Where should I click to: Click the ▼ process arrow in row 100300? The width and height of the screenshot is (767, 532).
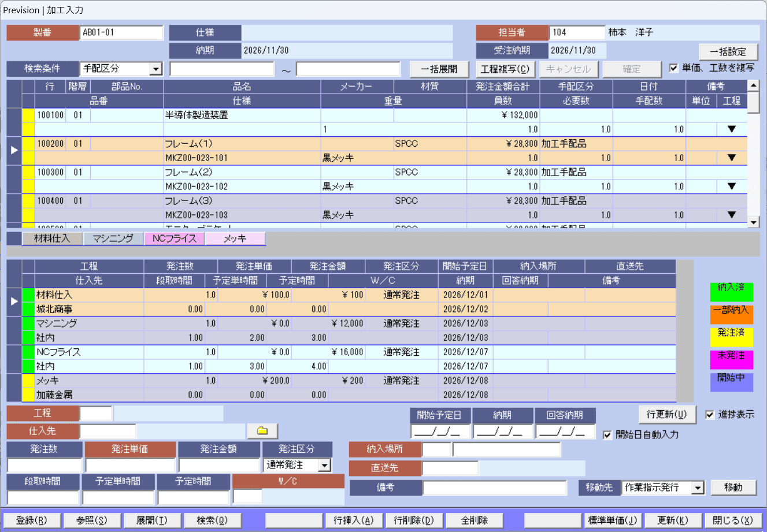click(731, 187)
